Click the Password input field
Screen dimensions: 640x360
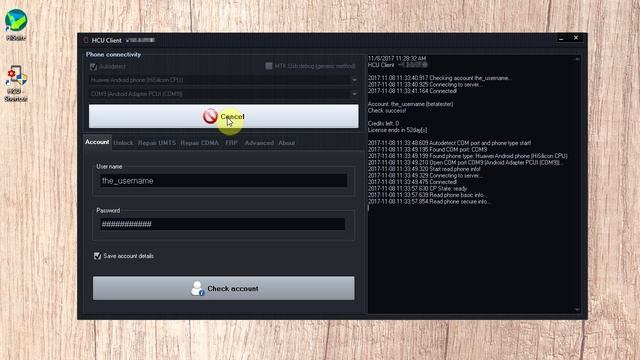223,224
